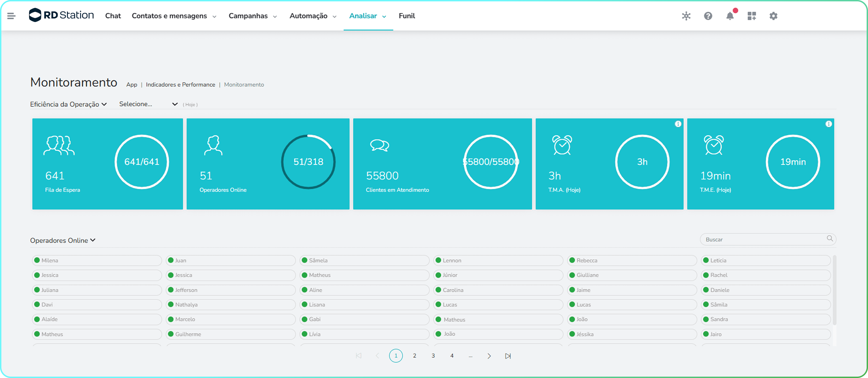The width and height of the screenshot is (868, 378).
Task: Select operator Leticia
Action: [766, 260]
